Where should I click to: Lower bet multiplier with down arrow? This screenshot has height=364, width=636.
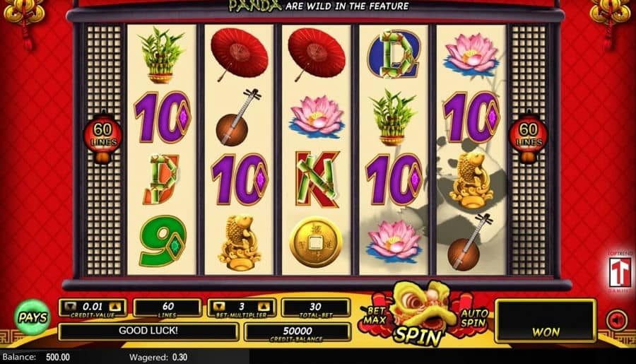pos(219,307)
